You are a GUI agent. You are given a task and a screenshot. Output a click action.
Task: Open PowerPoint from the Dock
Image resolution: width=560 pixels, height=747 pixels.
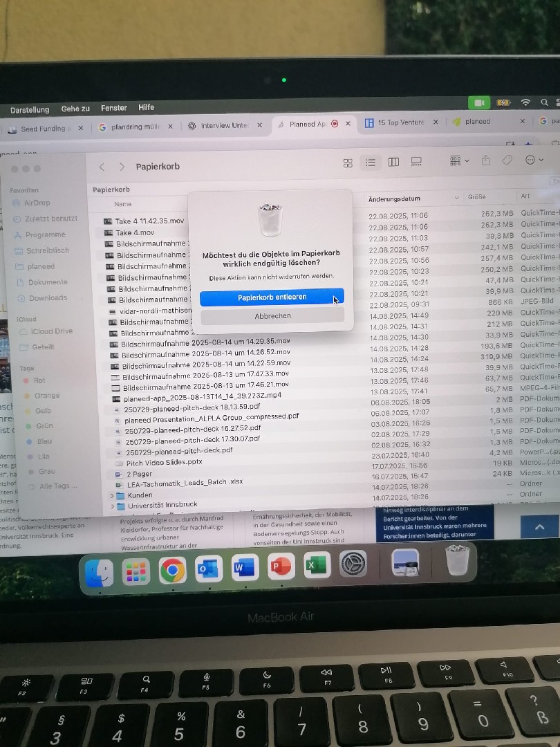[281, 566]
